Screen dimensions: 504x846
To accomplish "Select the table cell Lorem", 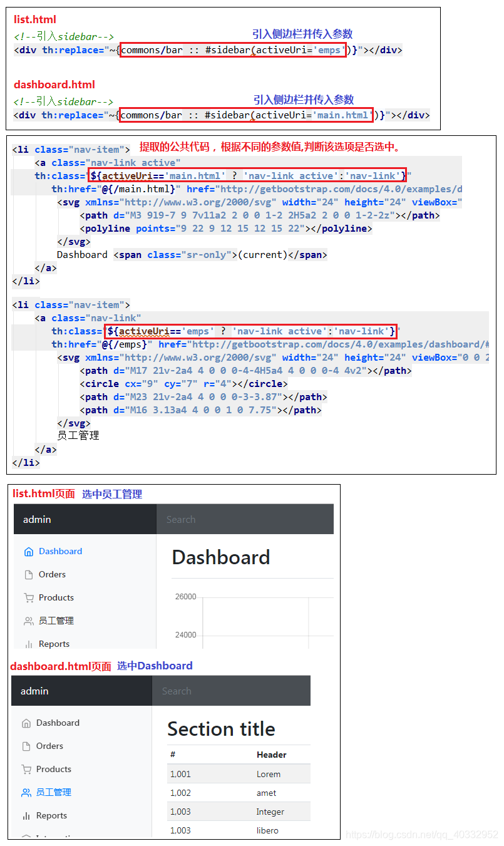I will pyautogui.click(x=269, y=775).
